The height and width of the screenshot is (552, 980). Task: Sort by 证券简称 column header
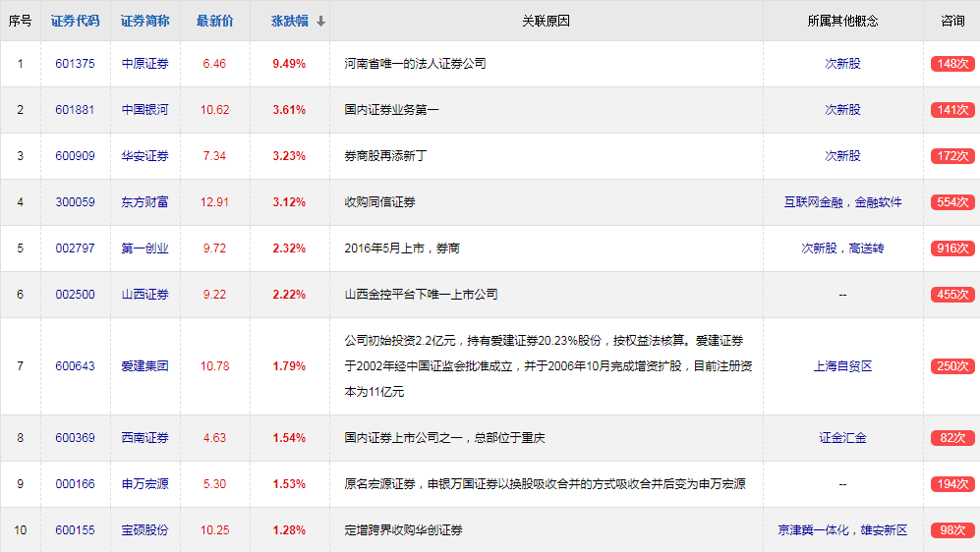coord(145,21)
